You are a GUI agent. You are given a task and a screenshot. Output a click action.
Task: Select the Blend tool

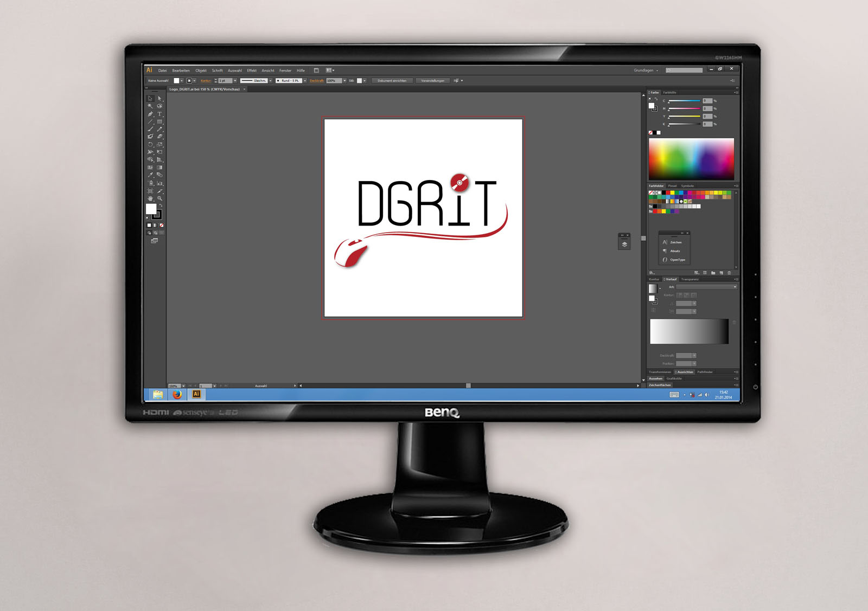(159, 175)
